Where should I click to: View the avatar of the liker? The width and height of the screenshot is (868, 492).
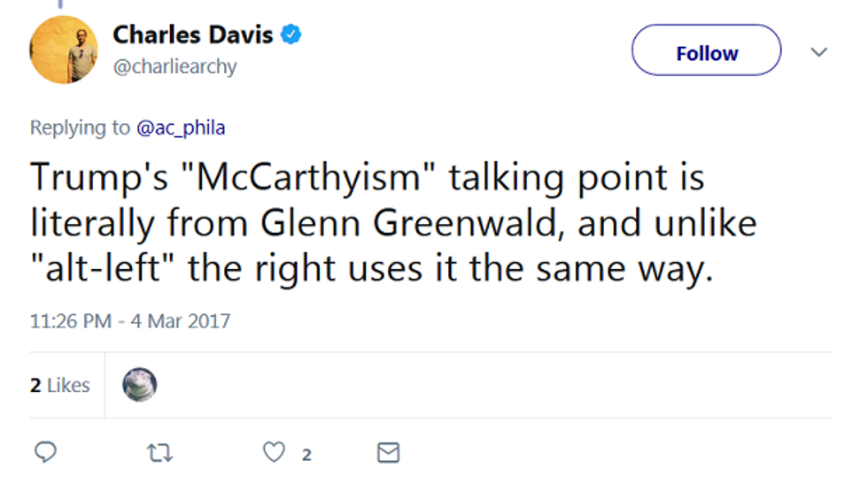click(139, 385)
